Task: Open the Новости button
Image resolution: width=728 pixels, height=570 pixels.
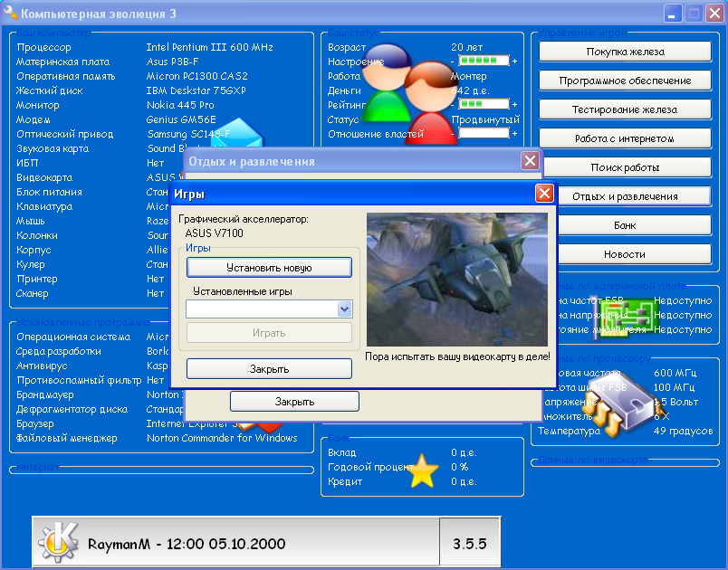Action: click(634, 254)
